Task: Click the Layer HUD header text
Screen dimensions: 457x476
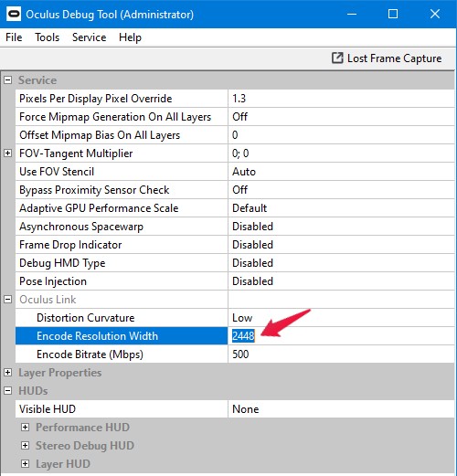Action: pyautogui.click(x=63, y=464)
